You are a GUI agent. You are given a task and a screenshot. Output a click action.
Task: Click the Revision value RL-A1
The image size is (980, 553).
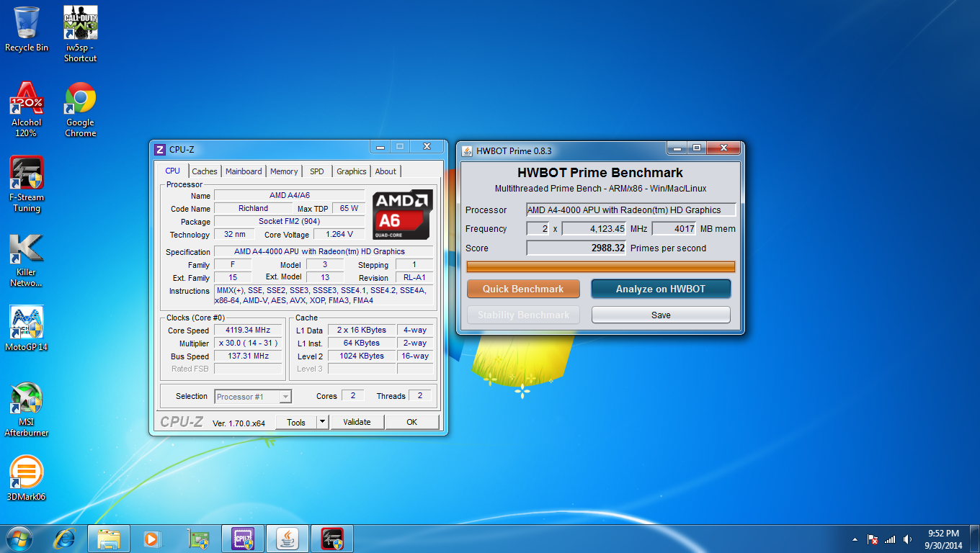tap(414, 277)
